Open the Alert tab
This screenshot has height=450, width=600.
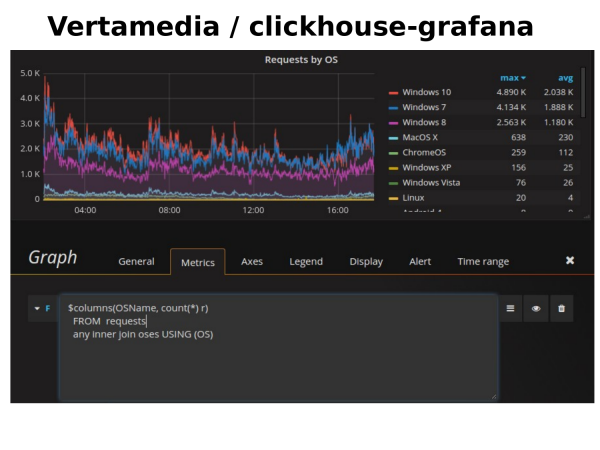[420, 262]
